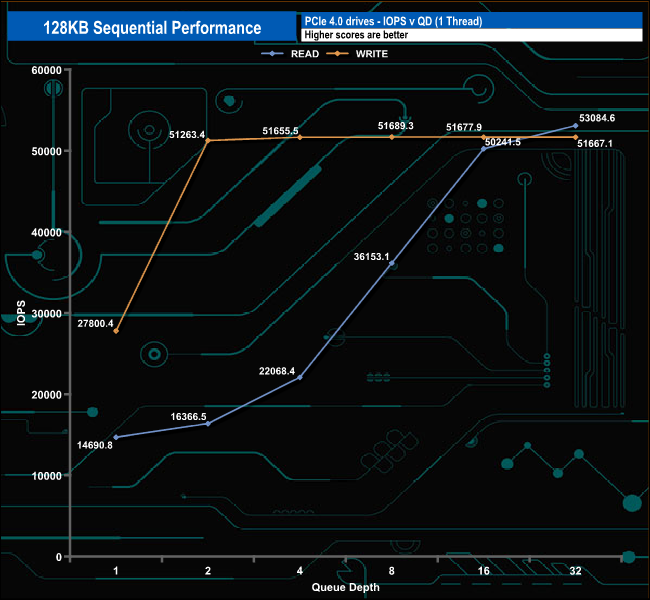This screenshot has height=600, width=650.
Task: Click the WRITE legend marker
Action: tap(337, 53)
